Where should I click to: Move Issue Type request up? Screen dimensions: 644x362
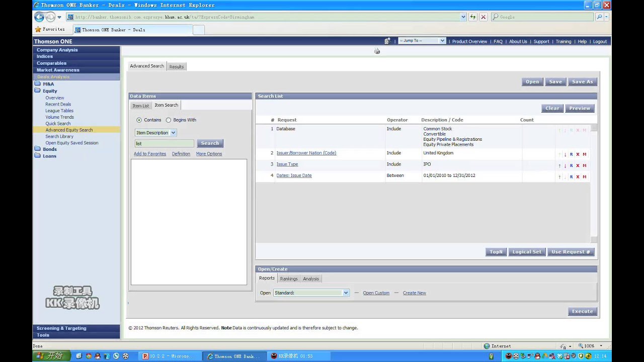(x=559, y=165)
